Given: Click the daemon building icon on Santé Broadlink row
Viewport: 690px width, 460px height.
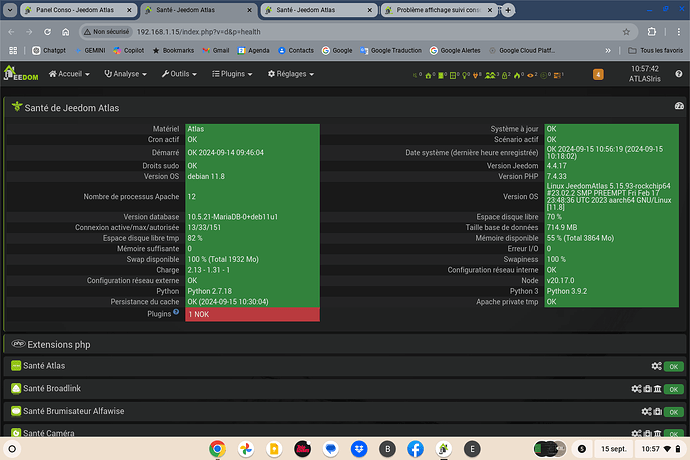Looking at the screenshot, I should coord(657,389).
